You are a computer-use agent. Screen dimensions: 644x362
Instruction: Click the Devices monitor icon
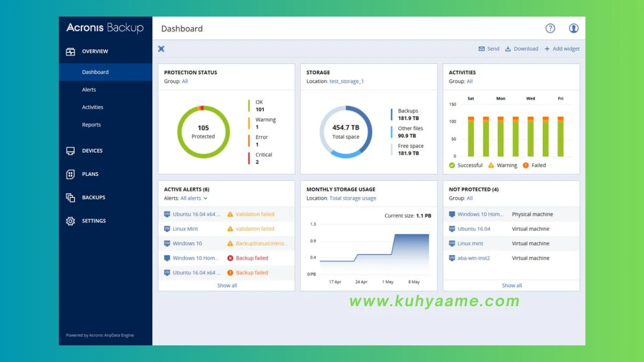(70, 151)
